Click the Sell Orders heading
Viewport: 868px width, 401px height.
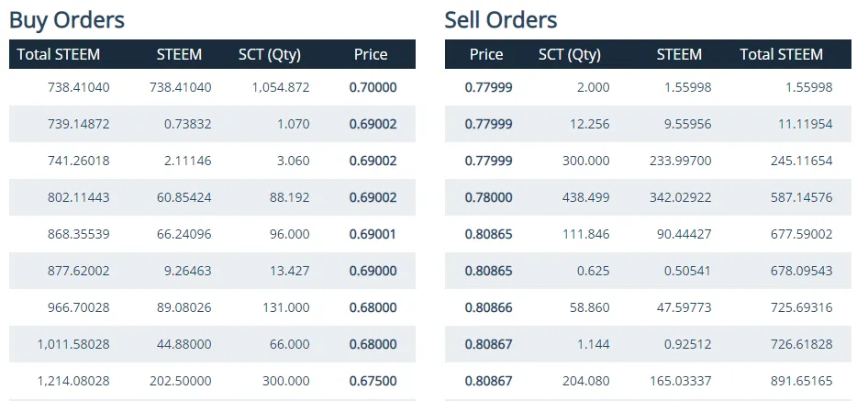click(x=500, y=19)
